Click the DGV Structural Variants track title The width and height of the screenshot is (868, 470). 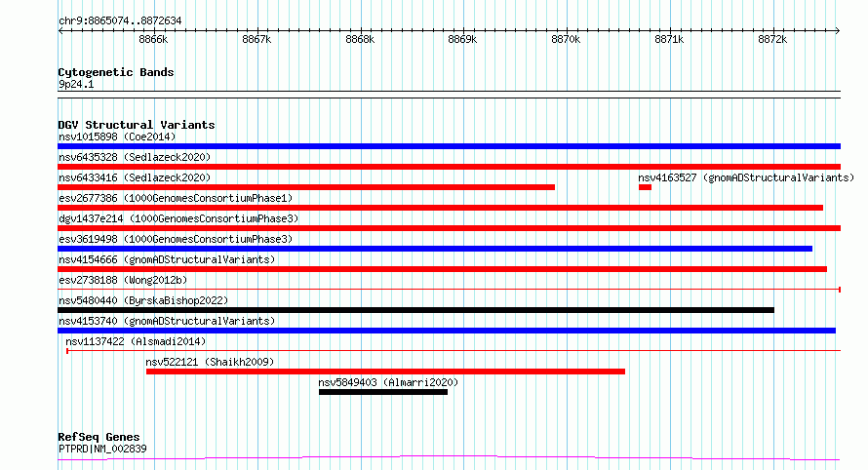pyautogui.click(x=137, y=125)
